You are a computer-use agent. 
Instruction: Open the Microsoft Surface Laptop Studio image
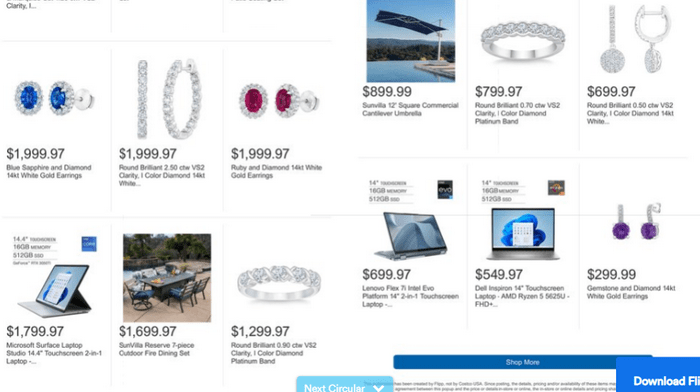[x=54, y=277]
